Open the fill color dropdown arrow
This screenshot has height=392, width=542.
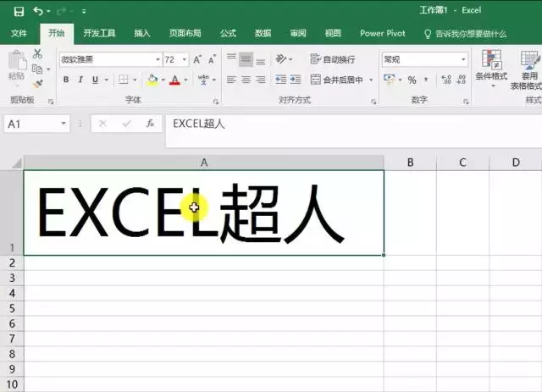(163, 80)
